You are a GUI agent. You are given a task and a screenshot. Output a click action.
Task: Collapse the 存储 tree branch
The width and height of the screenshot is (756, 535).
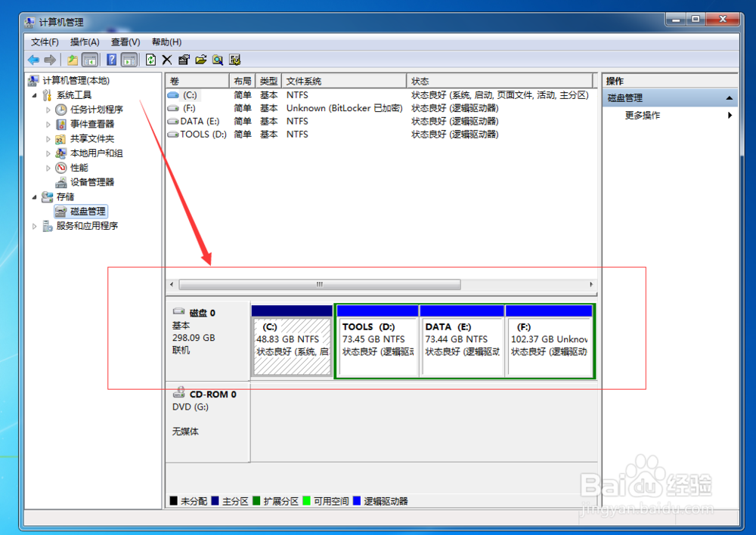click(34, 197)
